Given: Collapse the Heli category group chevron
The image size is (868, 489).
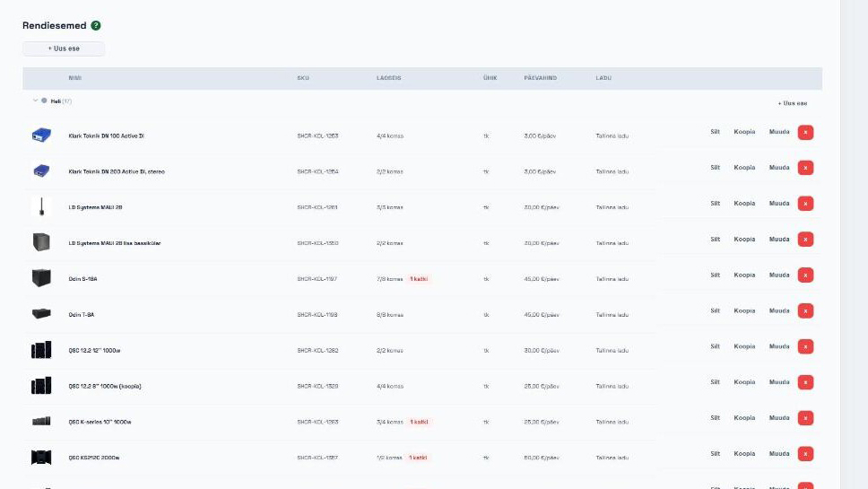Looking at the screenshot, I should coord(36,100).
